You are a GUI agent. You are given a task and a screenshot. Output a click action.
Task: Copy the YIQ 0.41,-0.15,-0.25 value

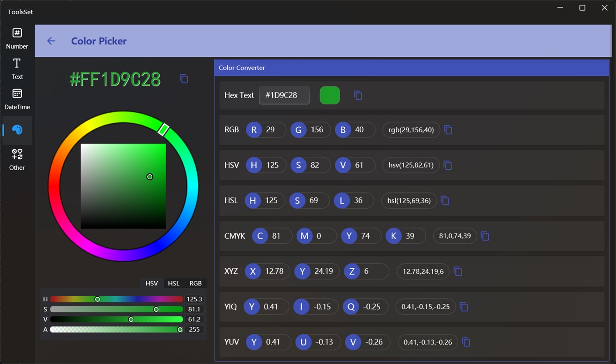tap(464, 307)
